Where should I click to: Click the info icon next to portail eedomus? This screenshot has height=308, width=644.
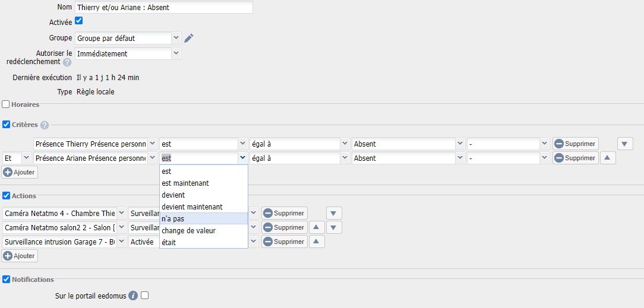[133, 296]
